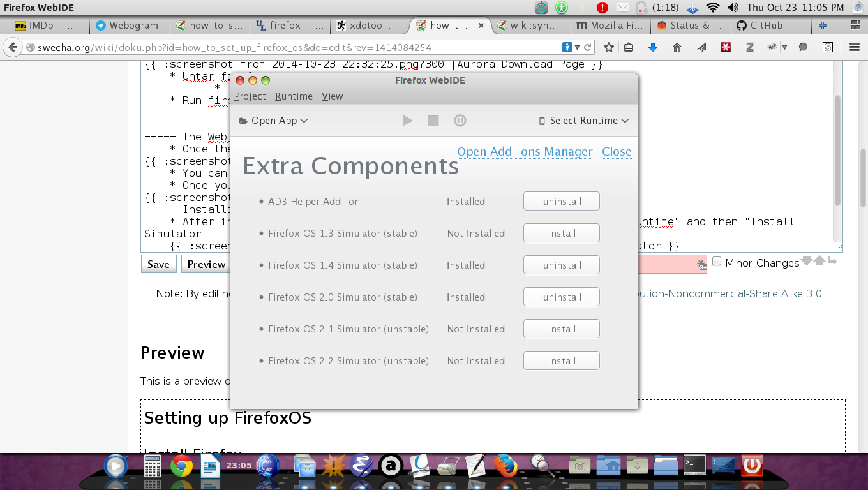The image size is (868, 490).
Task: Launch Google Chrome from the dock
Action: 181,467
